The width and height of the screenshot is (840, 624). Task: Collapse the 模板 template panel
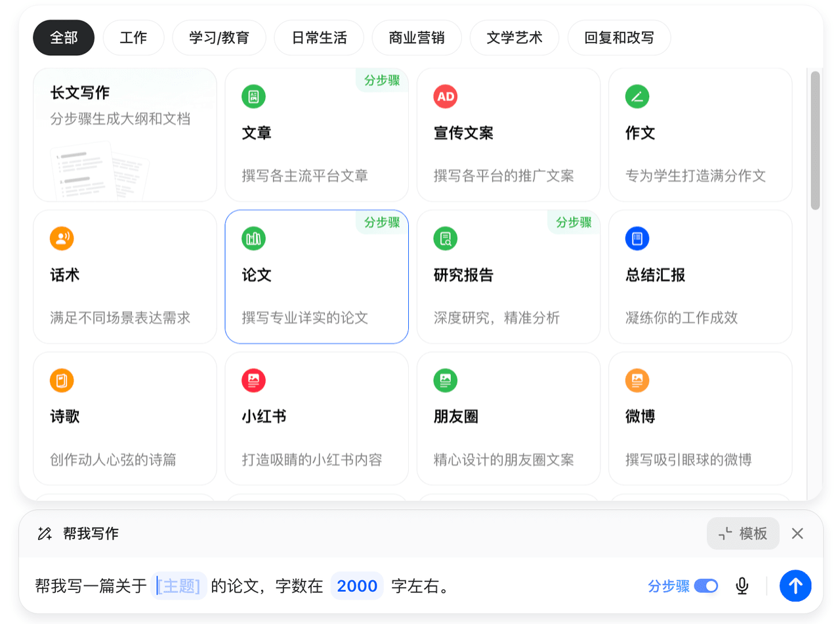click(x=743, y=533)
